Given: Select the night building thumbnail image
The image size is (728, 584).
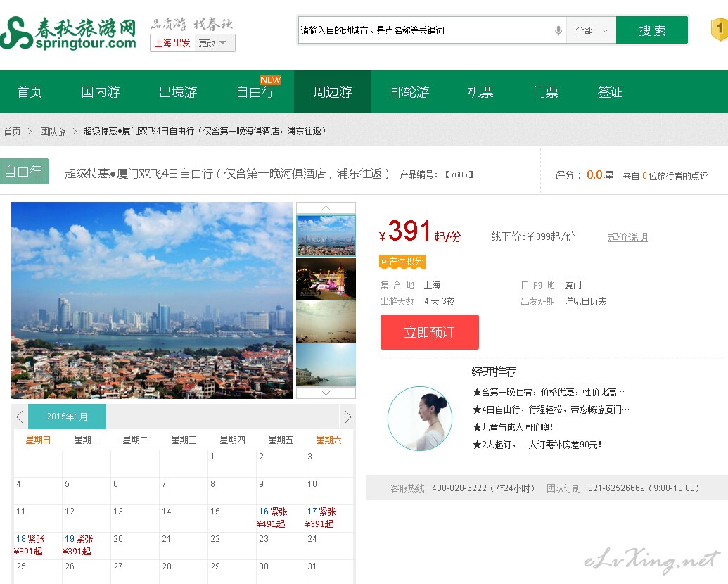Looking at the screenshot, I should [x=326, y=278].
